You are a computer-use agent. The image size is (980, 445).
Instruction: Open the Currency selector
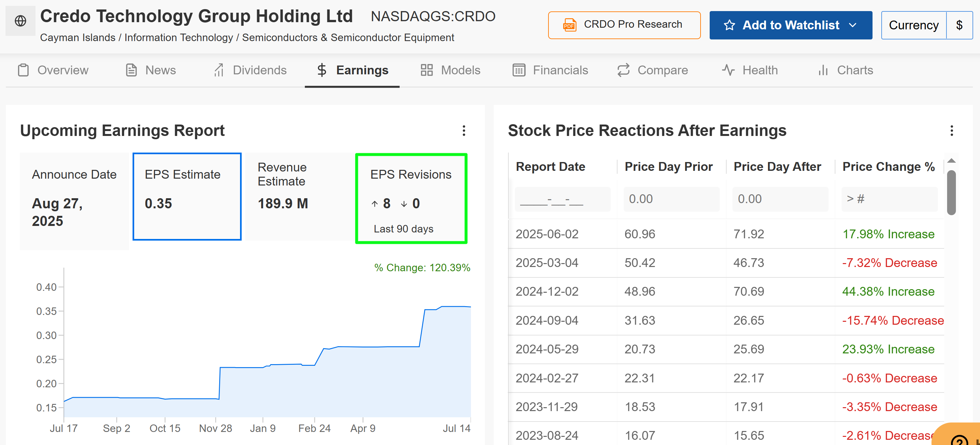(x=914, y=25)
